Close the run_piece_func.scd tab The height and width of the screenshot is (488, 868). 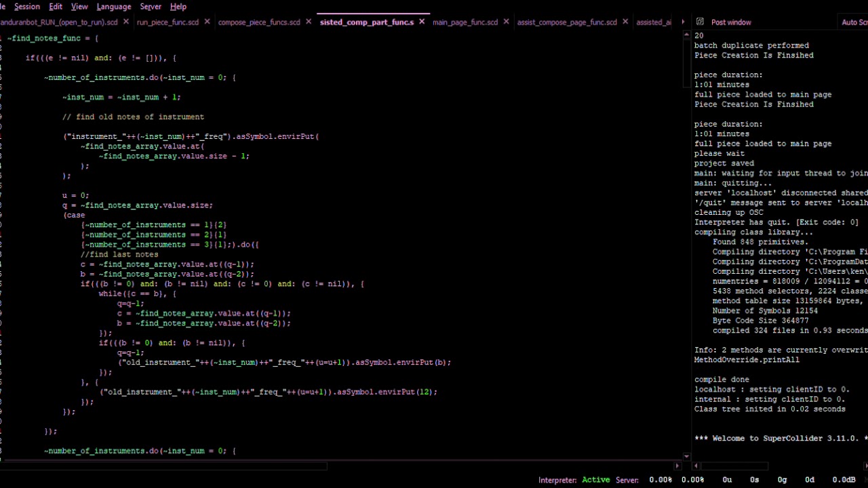pos(207,22)
